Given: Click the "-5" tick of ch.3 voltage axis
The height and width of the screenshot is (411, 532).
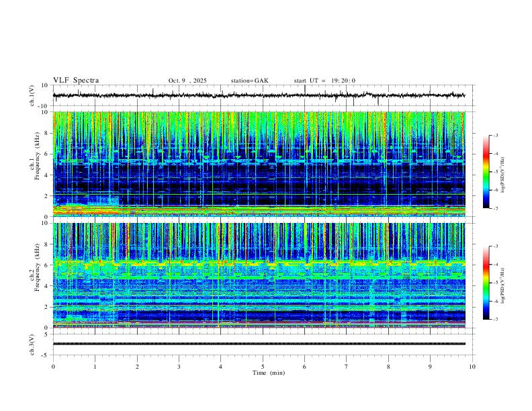Looking at the screenshot, I should (x=45, y=355).
